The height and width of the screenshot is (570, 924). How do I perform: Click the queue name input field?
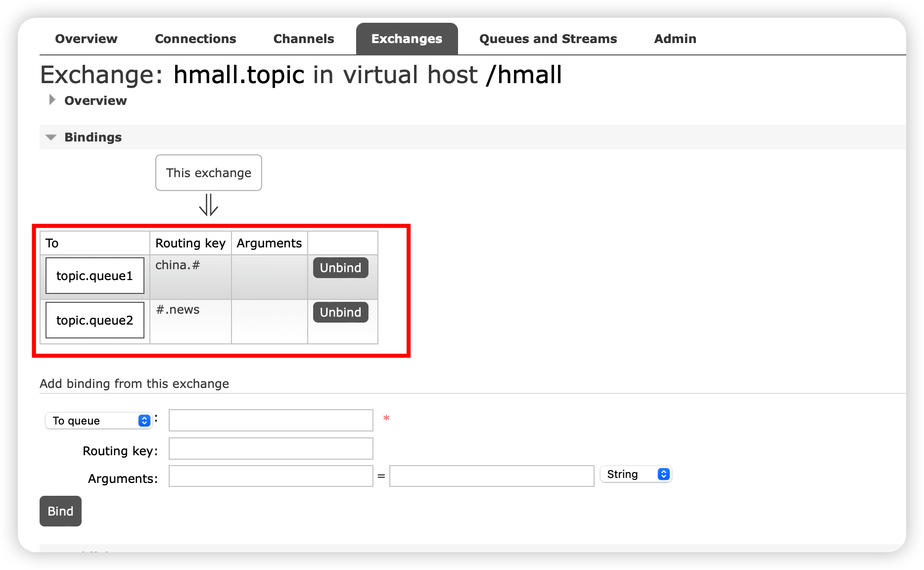click(271, 420)
